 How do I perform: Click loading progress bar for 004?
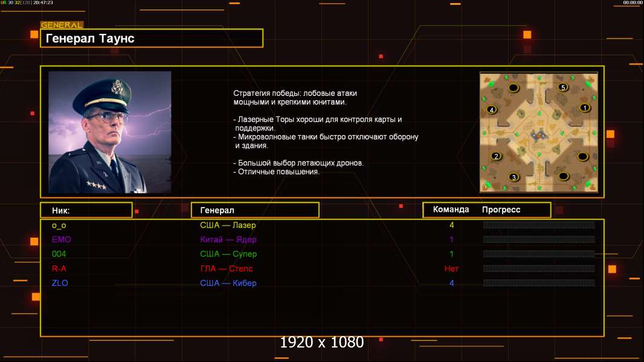click(539, 254)
